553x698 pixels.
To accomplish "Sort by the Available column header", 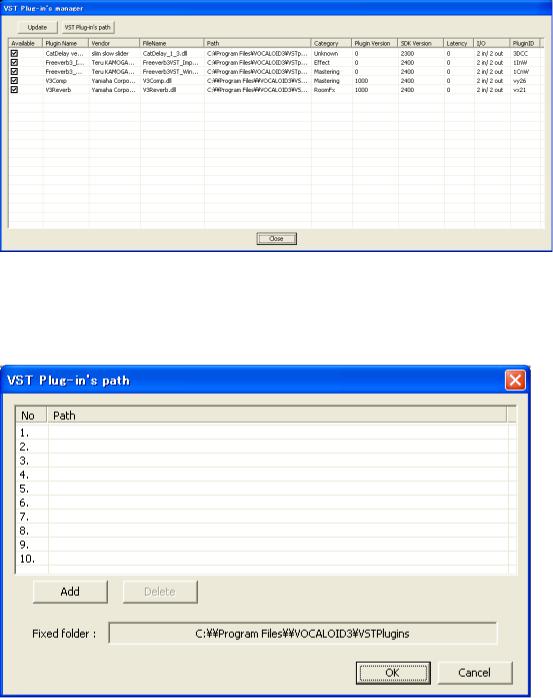I will tap(25, 43).
